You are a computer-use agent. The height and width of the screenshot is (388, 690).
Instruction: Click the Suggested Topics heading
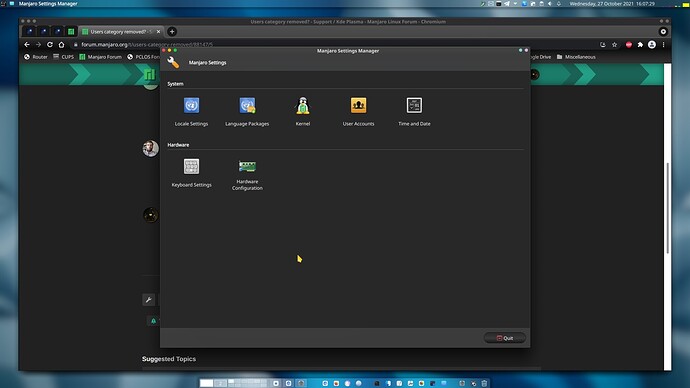pyautogui.click(x=169, y=359)
